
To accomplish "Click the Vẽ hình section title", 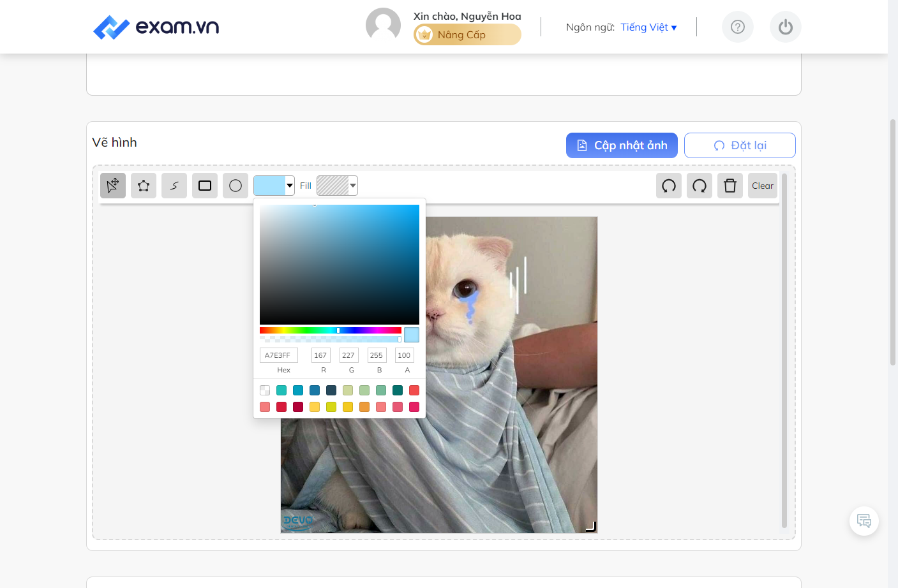I will pyautogui.click(x=115, y=142).
